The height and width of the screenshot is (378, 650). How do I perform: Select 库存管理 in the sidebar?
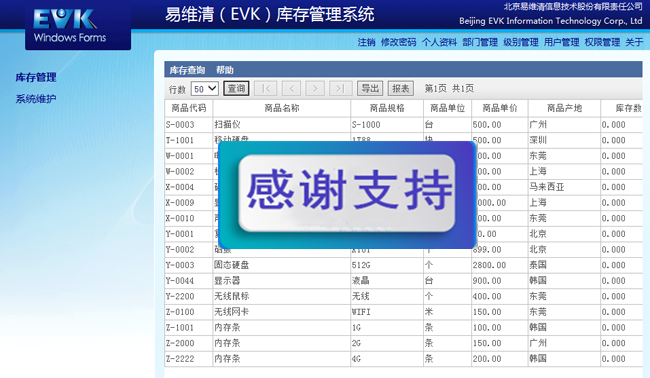[x=36, y=78]
